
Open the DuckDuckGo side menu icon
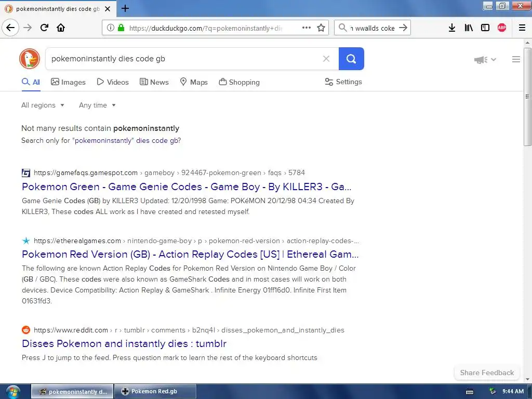point(516,59)
